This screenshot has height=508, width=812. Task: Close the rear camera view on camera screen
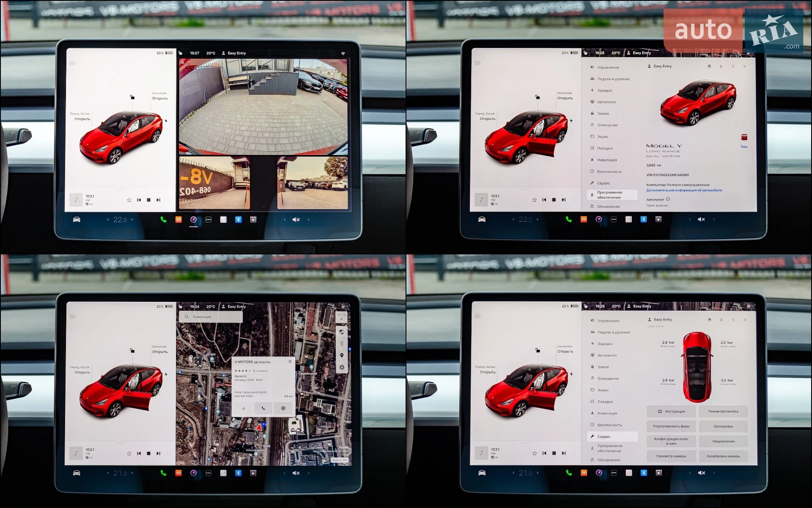(x=183, y=63)
